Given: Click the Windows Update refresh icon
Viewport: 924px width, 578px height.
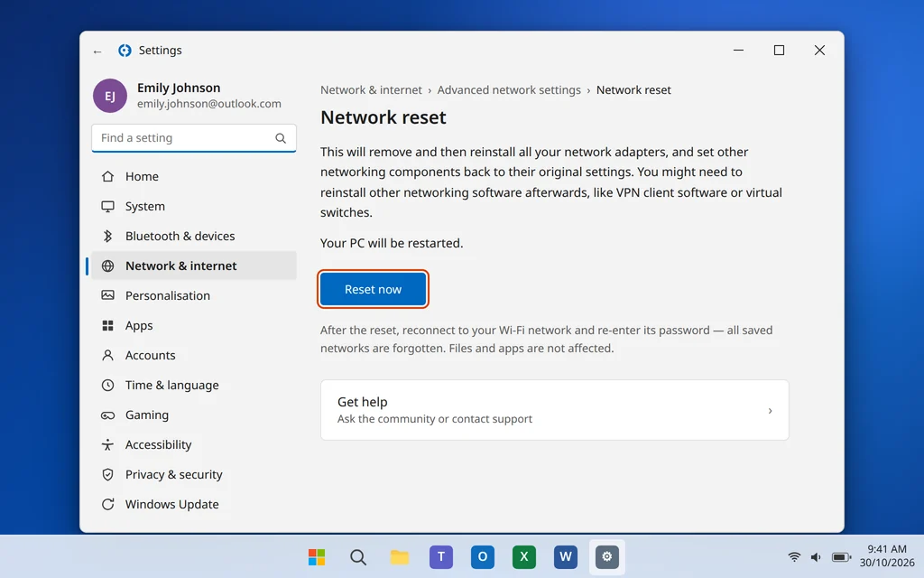Looking at the screenshot, I should click(107, 504).
